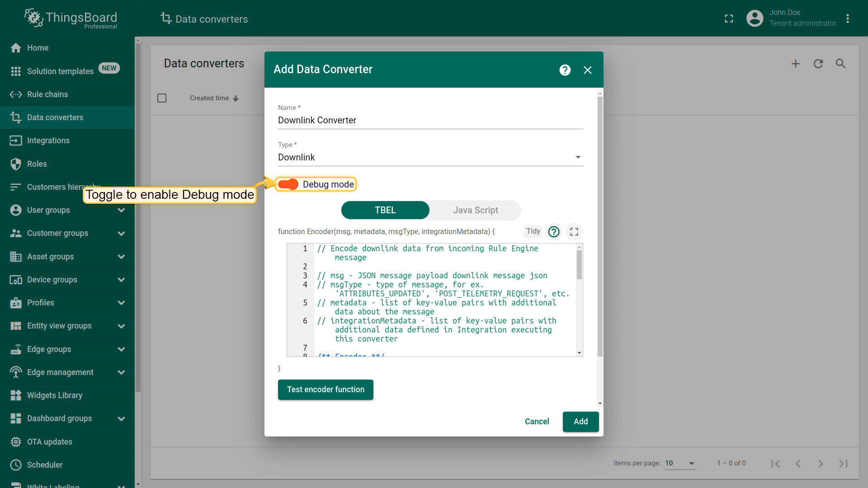The height and width of the screenshot is (488, 868).
Task: Open Rule chains menu item
Action: click(47, 94)
